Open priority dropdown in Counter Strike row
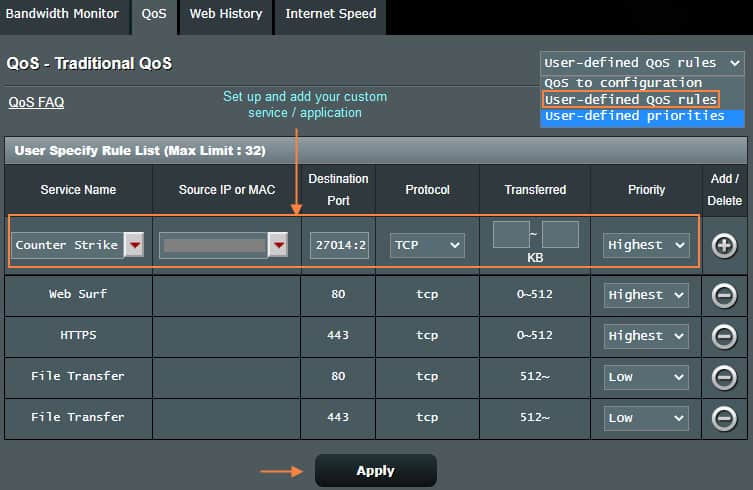The image size is (753, 490). pos(646,245)
